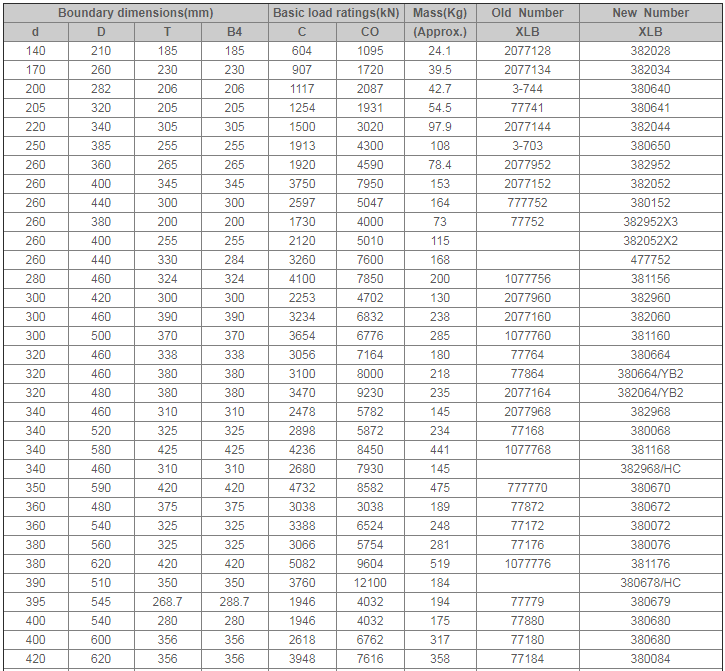Click new number 382952X3
This screenshot has height=671, width=725.
pos(650,222)
